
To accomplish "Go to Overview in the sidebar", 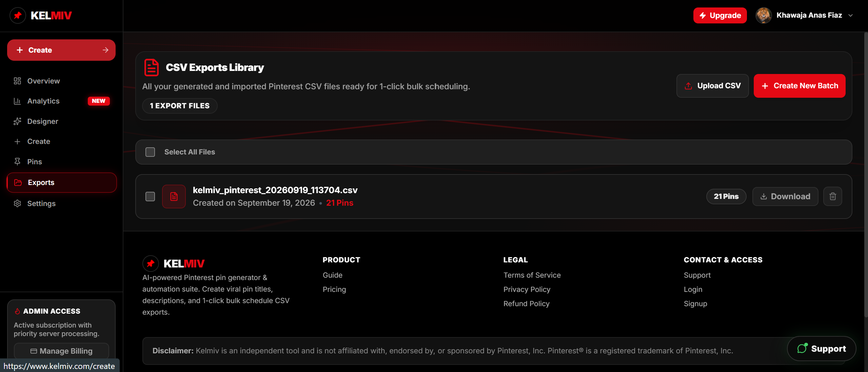I will [x=61, y=81].
